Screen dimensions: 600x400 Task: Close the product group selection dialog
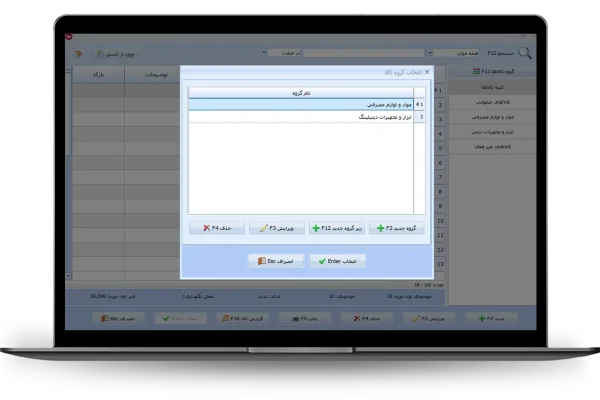428,72
